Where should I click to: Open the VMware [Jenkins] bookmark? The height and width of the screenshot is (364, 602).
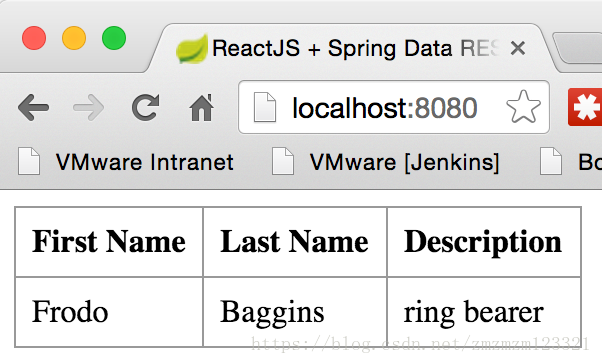click(x=385, y=162)
